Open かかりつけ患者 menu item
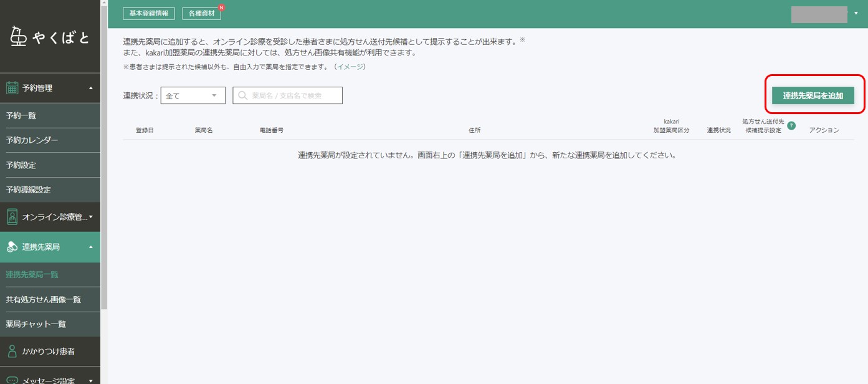Screen dimensions: 868x384 50,352
